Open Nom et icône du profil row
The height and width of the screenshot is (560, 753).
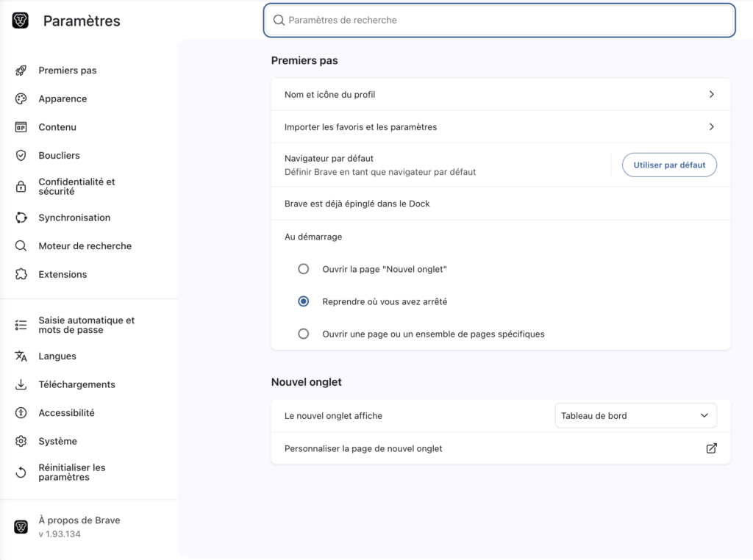[500, 95]
